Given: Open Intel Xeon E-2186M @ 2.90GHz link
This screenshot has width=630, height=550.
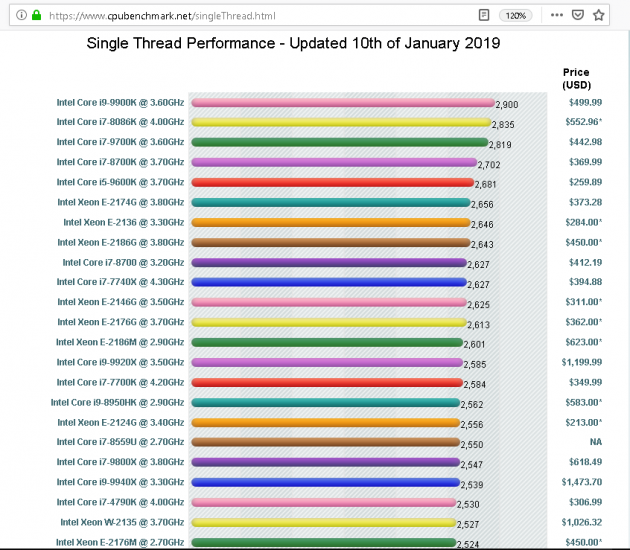Looking at the screenshot, I should [x=120, y=342].
